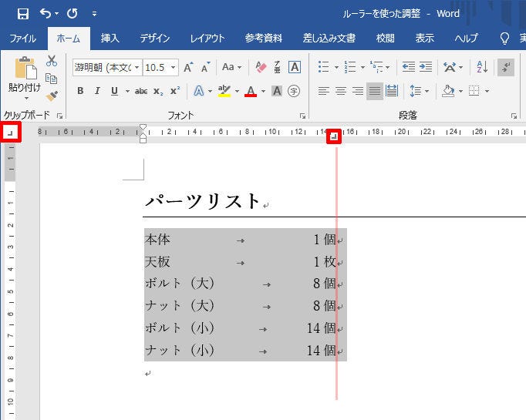Toggle strikethrough abc formatting
Image resolution: width=526 pixels, height=420 pixels.
click(141, 91)
